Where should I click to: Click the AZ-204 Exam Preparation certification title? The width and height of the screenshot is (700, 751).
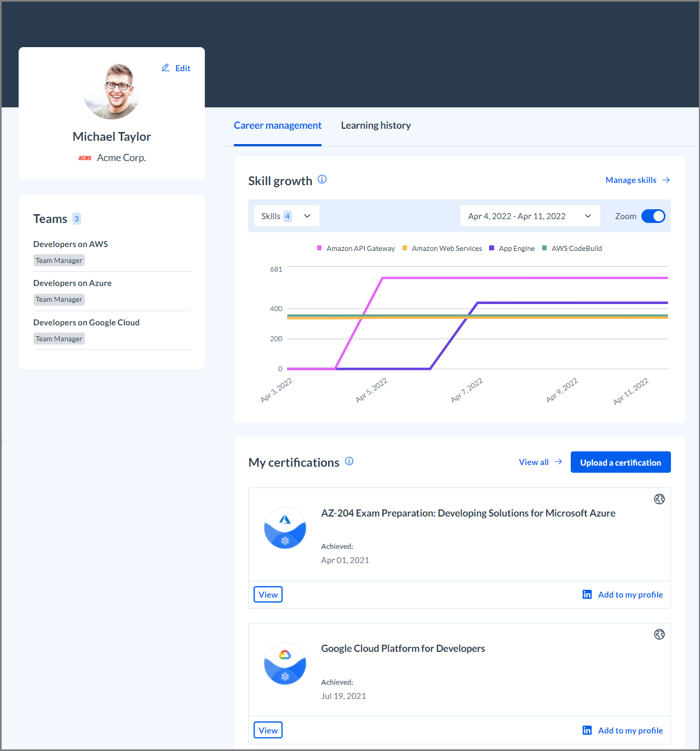[x=468, y=513]
